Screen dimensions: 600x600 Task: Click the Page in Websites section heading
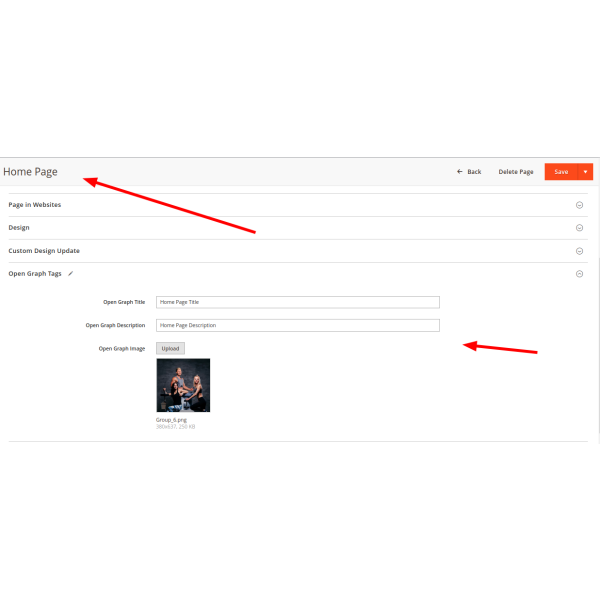[35, 205]
